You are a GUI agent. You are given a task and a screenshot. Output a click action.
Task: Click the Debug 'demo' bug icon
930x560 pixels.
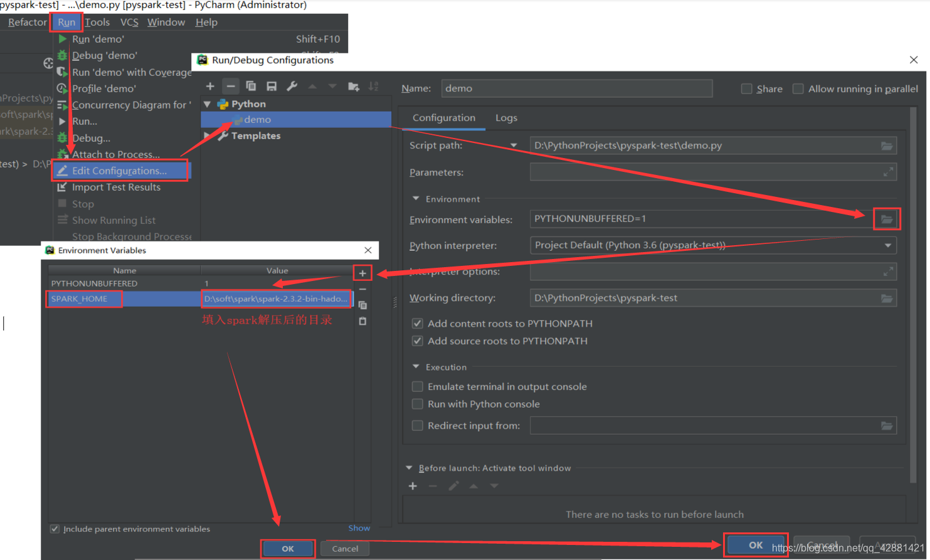[63, 55]
